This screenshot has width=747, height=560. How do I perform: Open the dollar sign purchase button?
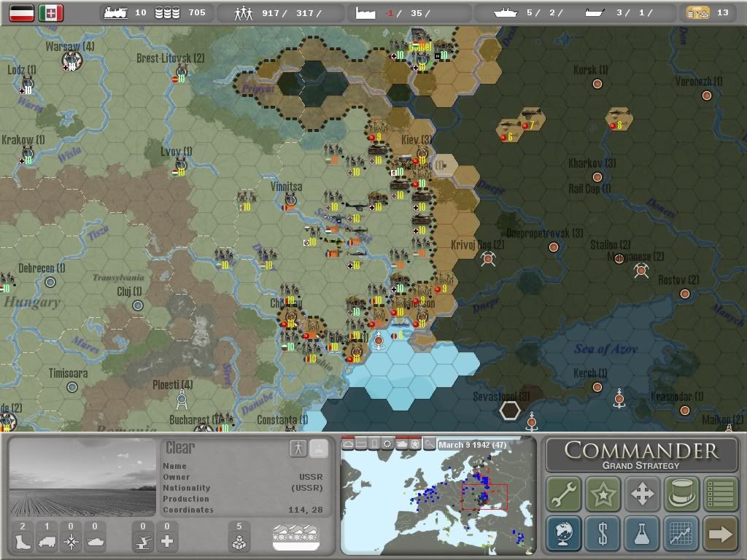(x=603, y=533)
